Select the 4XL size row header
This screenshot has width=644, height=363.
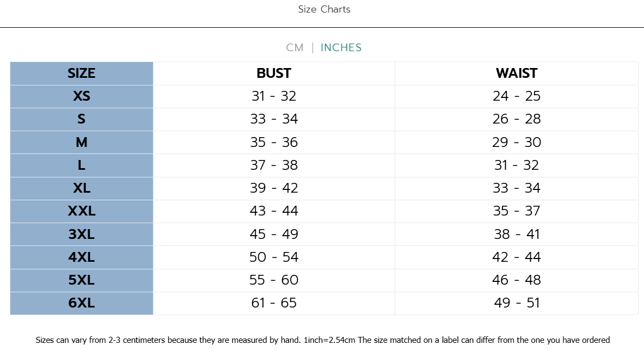coord(82,257)
